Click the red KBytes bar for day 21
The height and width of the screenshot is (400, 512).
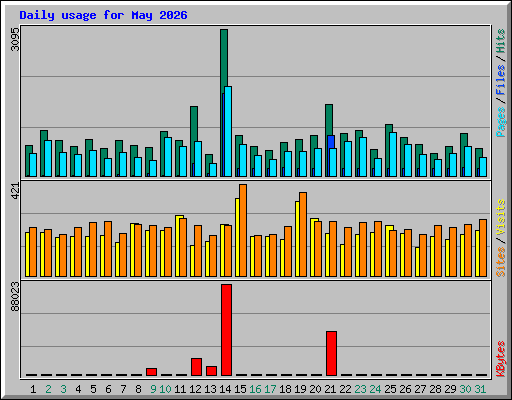coord(331,353)
